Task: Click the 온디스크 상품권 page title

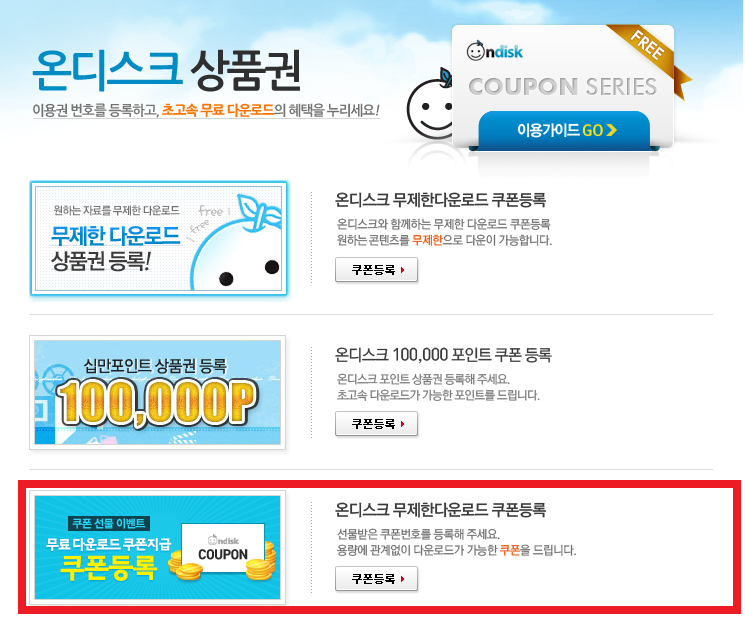Action: 167,70
